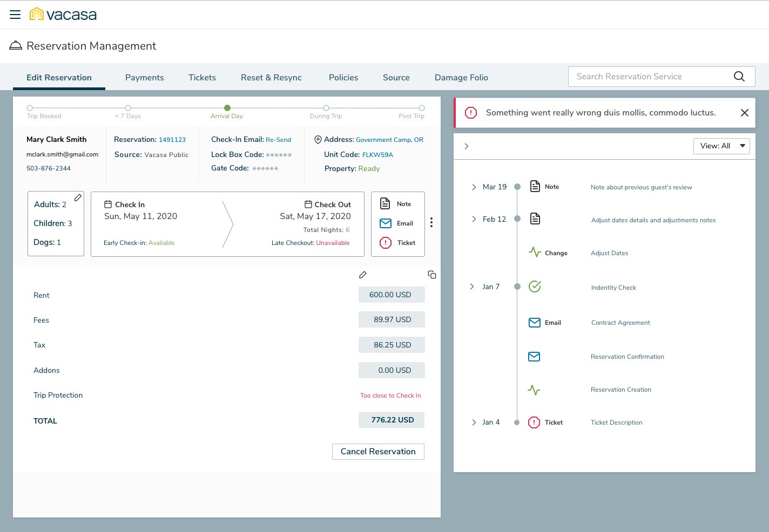The width and height of the screenshot is (769, 532).
Task: Open the Tickets tab
Action: click(202, 78)
